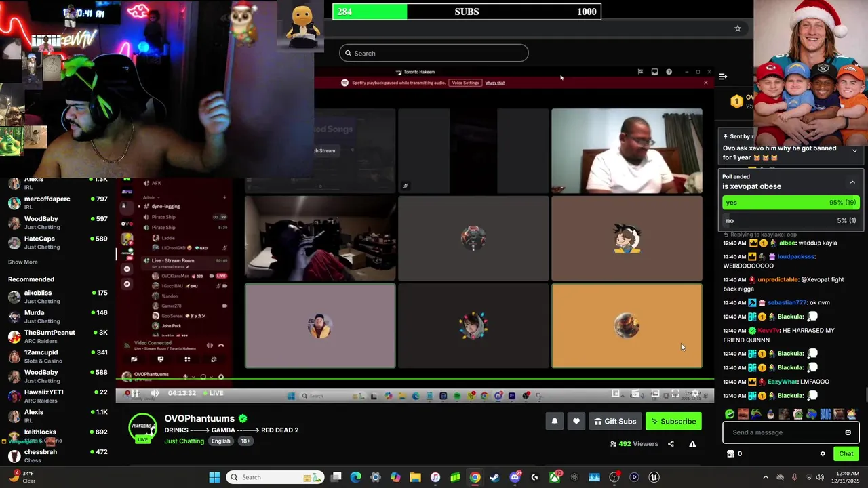Open 12amcupid Slots & Casino channel
Viewport: 868px width, 488px height.
[x=58, y=357]
